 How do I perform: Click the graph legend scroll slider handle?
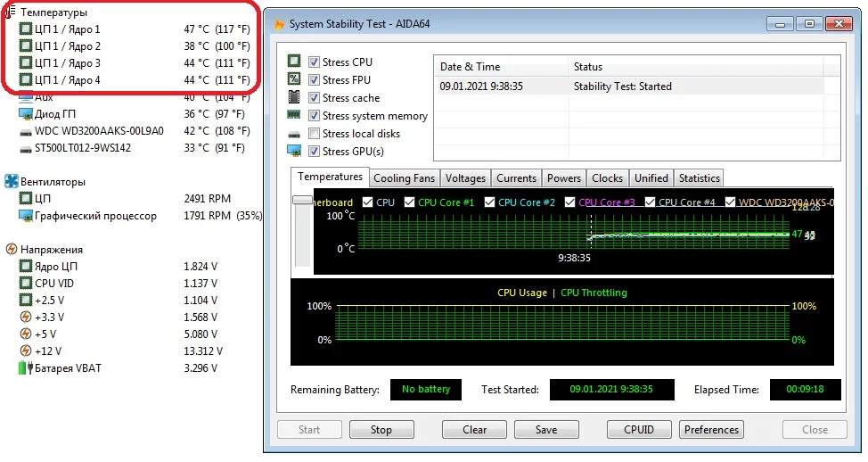[x=302, y=200]
